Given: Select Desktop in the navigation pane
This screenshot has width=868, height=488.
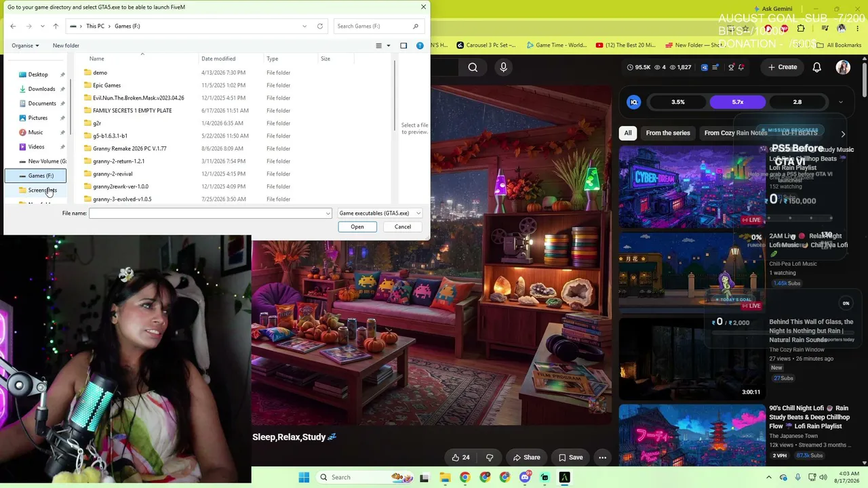Looking at the screenshot, I should point(38,75).
